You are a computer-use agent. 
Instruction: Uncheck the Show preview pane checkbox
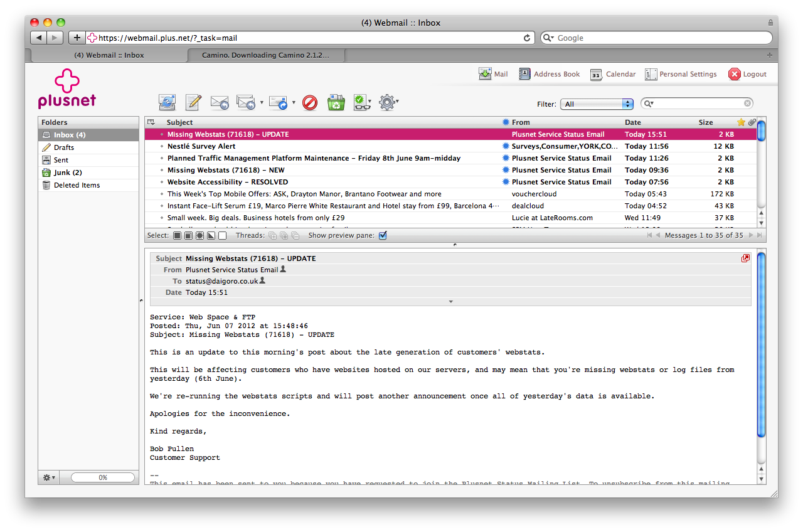click(383, 236)
